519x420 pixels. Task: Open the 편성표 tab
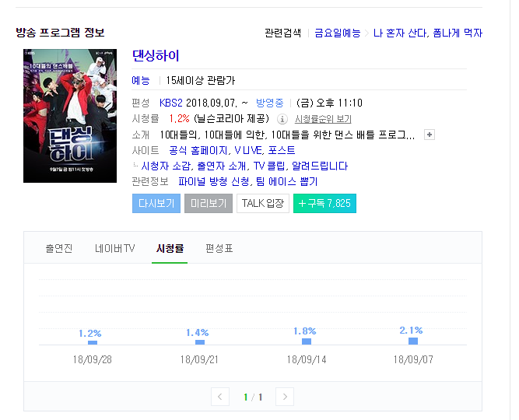point(219,248)
